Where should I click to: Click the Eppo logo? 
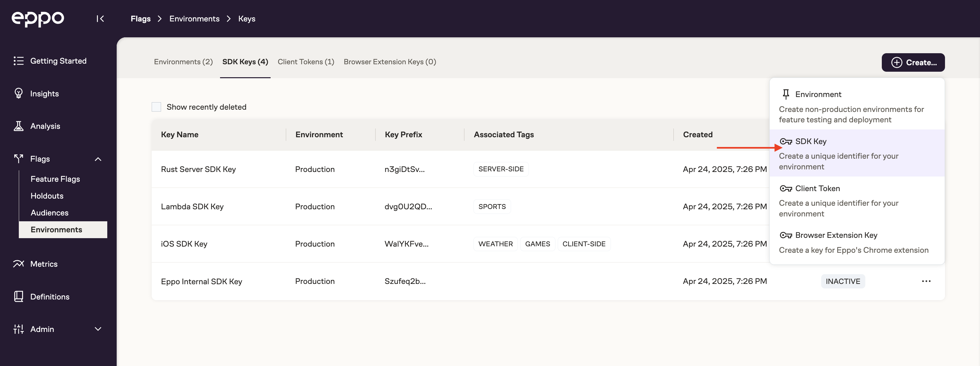coord(38,19)
